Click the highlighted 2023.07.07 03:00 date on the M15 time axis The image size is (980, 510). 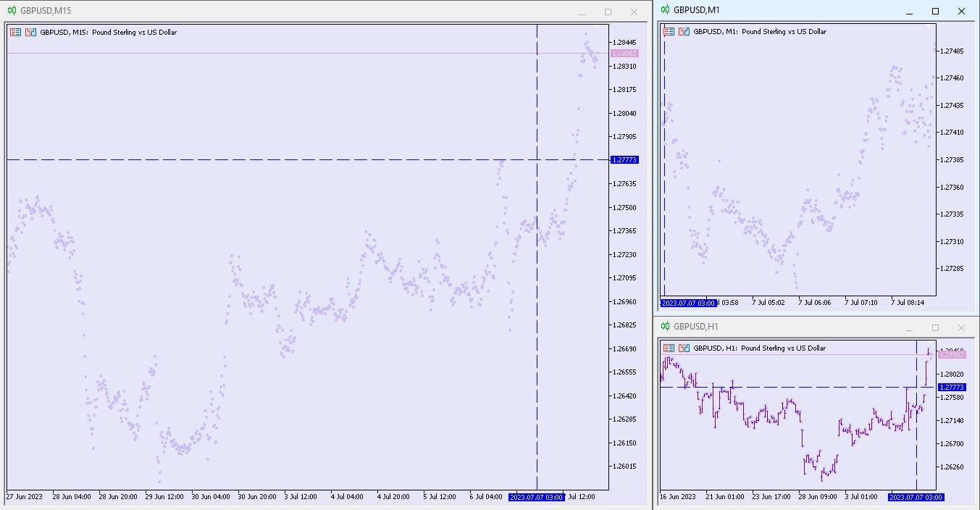(x=535, y=497)
